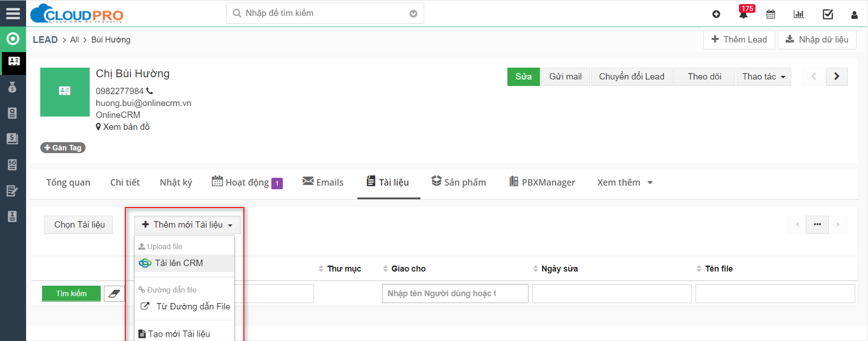Viewport: 868px width, 341px height.
Task: Open the calendar icon in the top bar
Action: (x=771, y=14)
